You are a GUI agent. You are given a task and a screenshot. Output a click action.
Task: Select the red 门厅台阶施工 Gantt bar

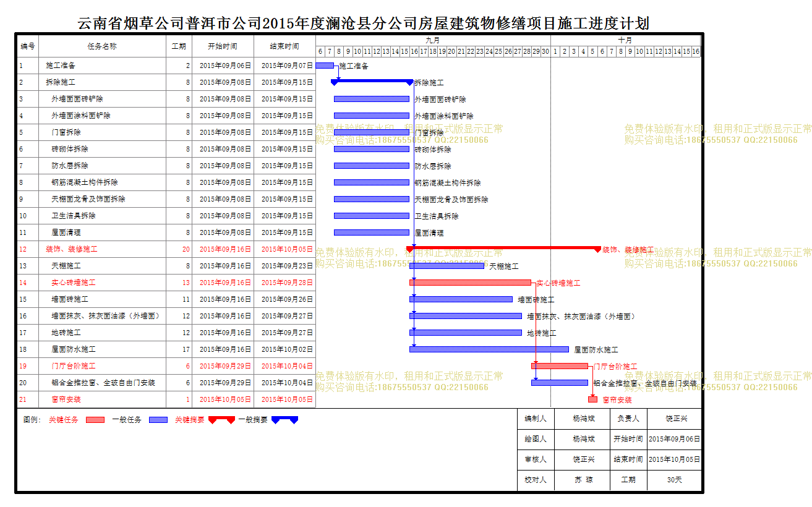point(560,365)
